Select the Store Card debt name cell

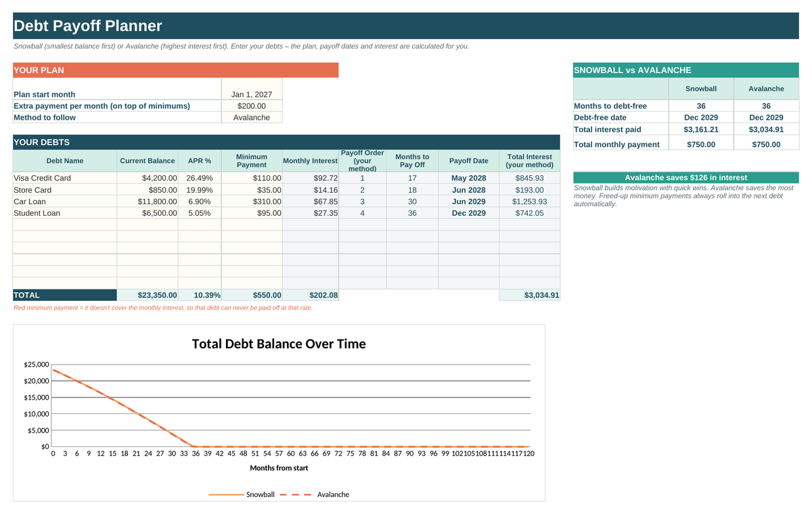click(x=65, y=190)
